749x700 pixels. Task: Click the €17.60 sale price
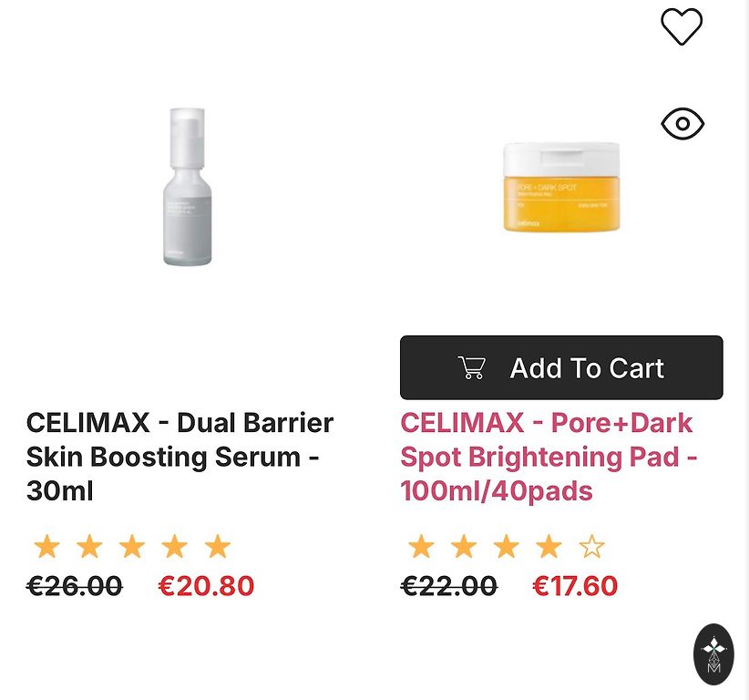pyautogui.click(x=575, y=586)
